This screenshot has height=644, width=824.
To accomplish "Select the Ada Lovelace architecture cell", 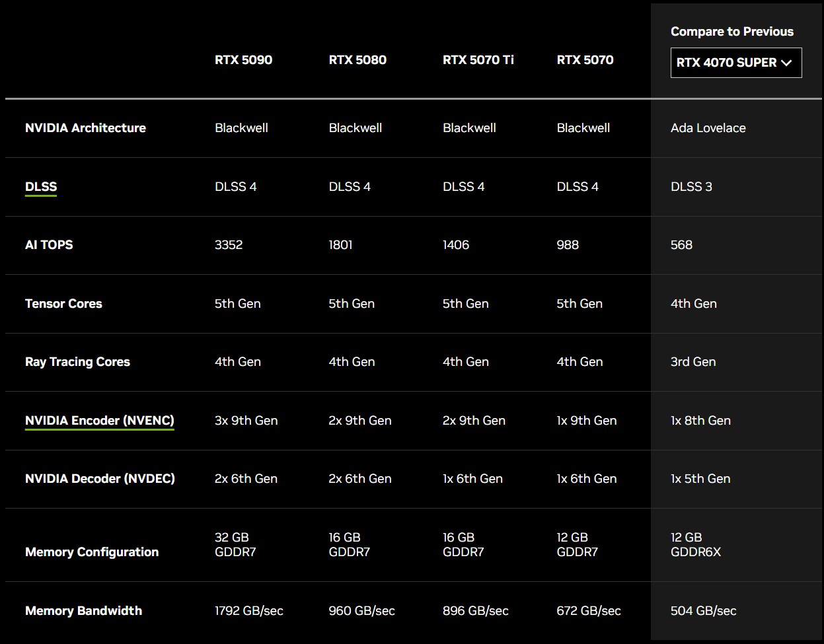I will tap(708, 128).
